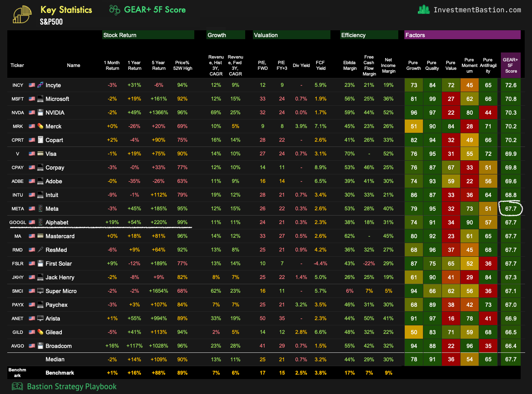This screenshot has width=532, height=394.
Task: Click the Bastion Strategy Playbook book icon
Action: (17, 386)
